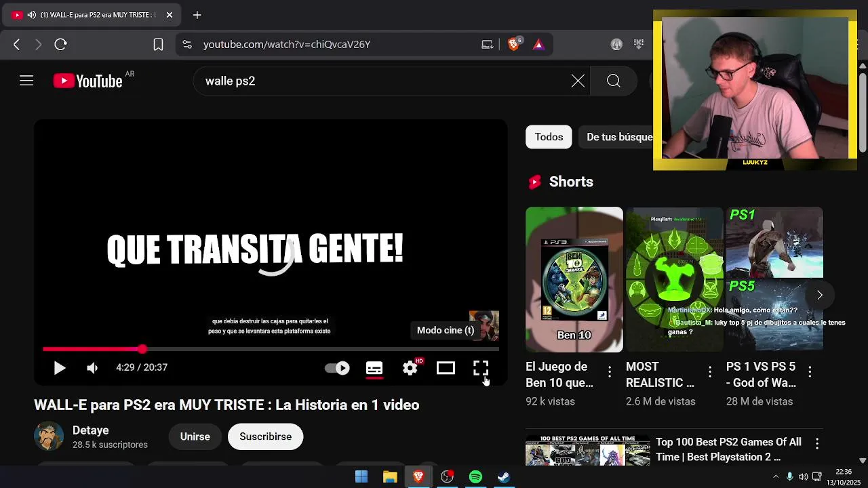Screen dimensions: 868x488
Task: Open Detaye channel avatar
Action: pos(49,436)
